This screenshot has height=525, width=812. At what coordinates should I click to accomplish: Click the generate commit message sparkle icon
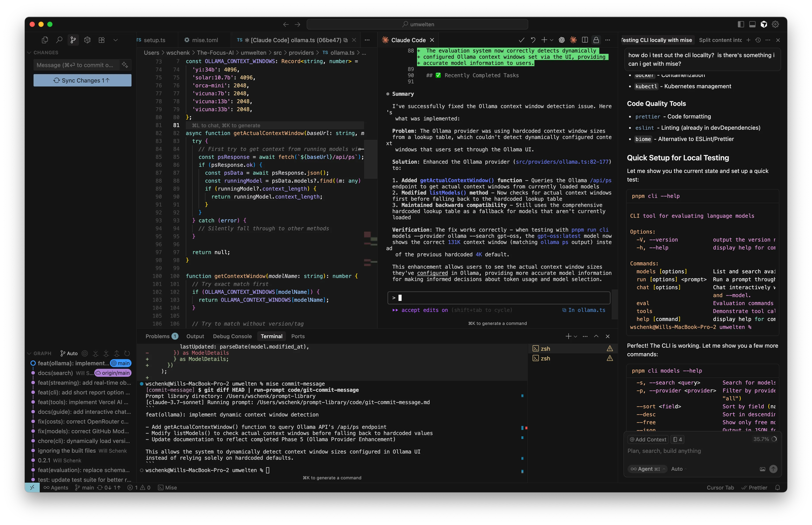click(x=125, y=65)
